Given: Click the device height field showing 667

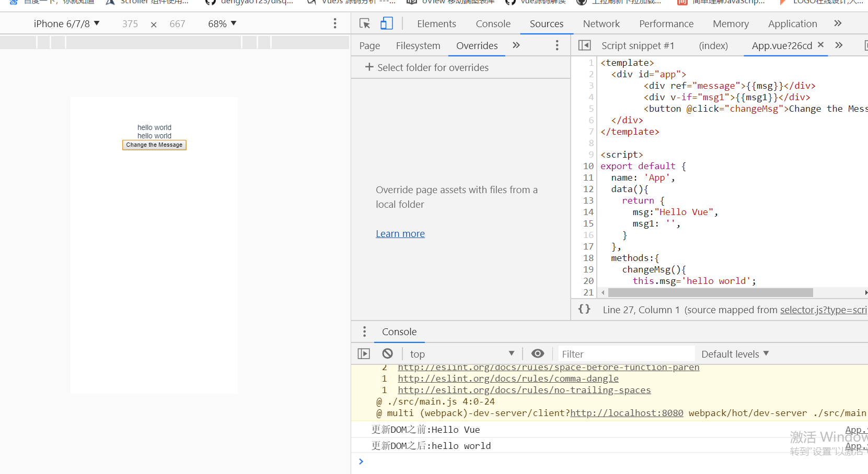Looking at the screenshot, I should 177,23.
